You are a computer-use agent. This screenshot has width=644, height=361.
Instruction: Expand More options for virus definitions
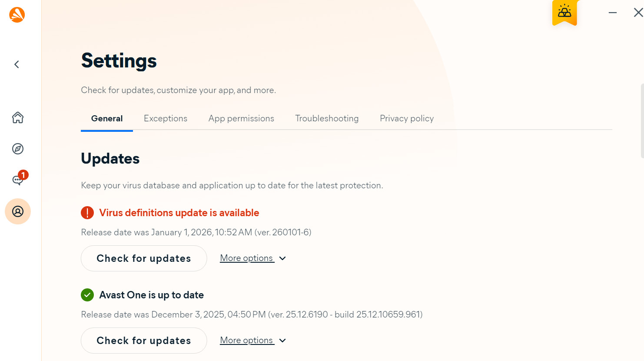point(253,258)
